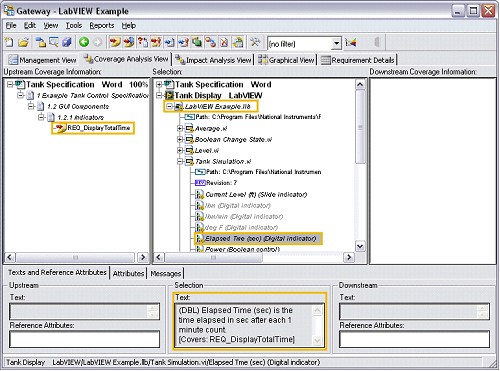The image size is (500, 371).
Task: Open the File menu
Action: point(11,26)
